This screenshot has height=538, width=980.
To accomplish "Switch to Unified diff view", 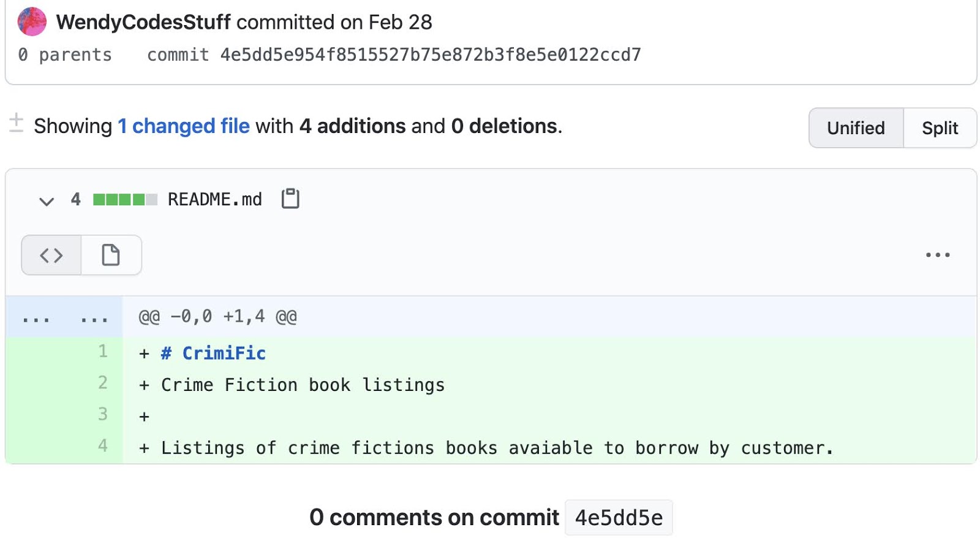I will (855, 128).
